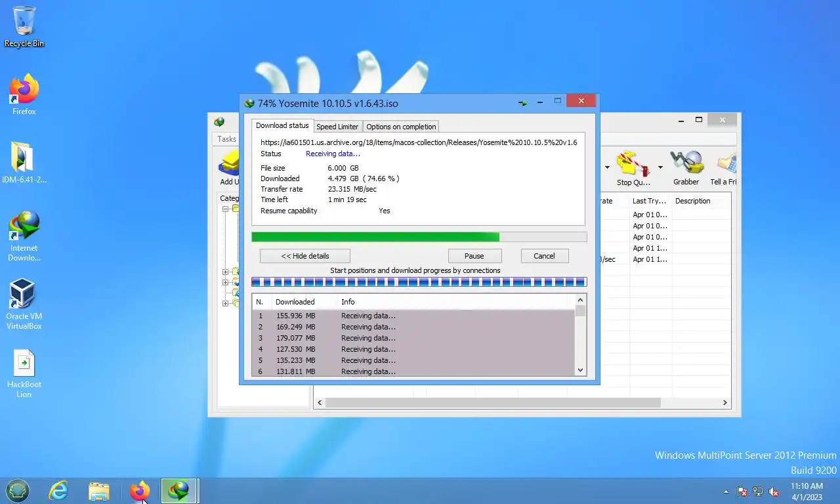Click the connections list scroll down arrow
The image size is (840, 504).
[x=580, y=370]
